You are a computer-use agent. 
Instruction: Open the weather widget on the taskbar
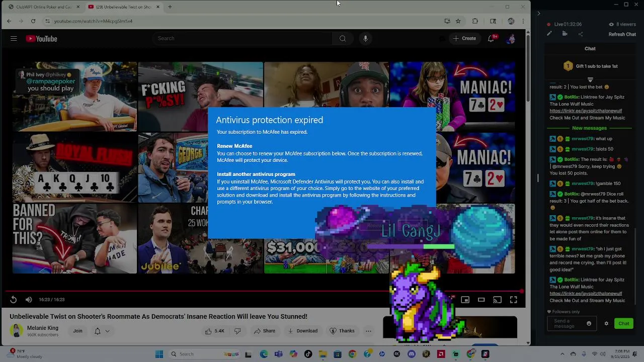pos(24,354)
